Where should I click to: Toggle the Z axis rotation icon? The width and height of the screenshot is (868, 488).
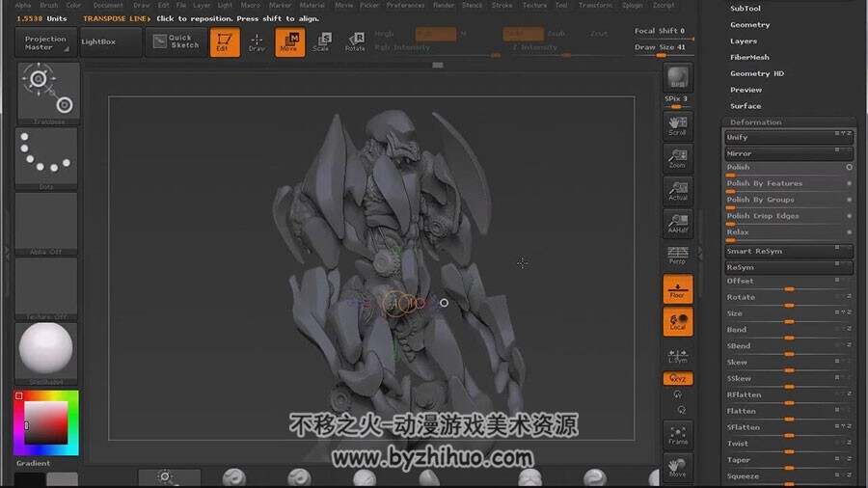682,410
